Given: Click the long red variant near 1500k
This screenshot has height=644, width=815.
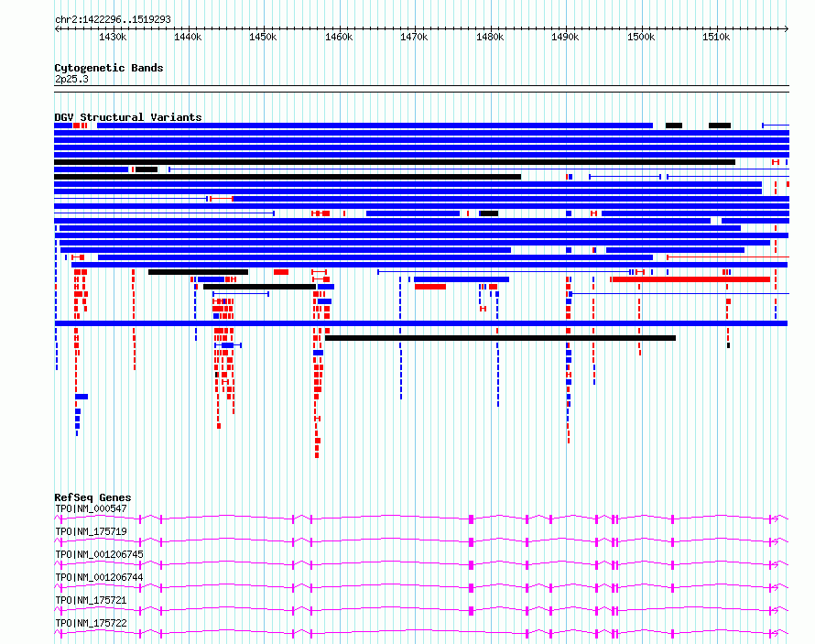Looking at the screenshot, I should [x=691, y=279].
